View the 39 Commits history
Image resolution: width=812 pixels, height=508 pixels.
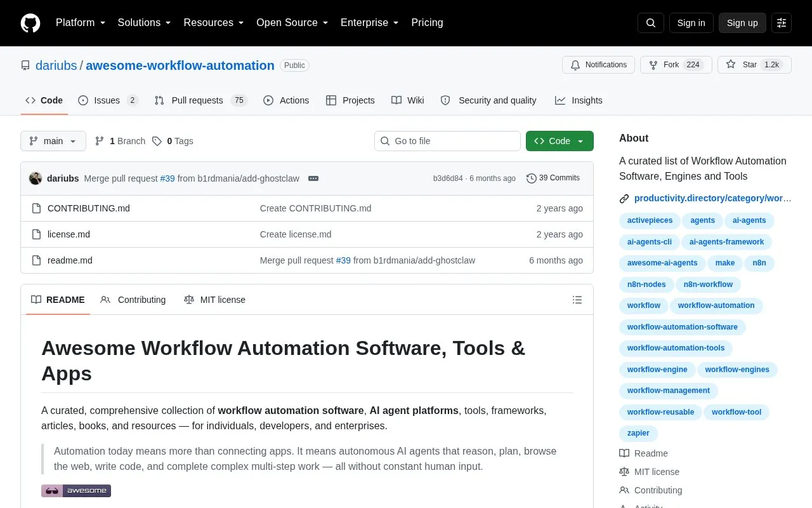click(x=553, y=178)
